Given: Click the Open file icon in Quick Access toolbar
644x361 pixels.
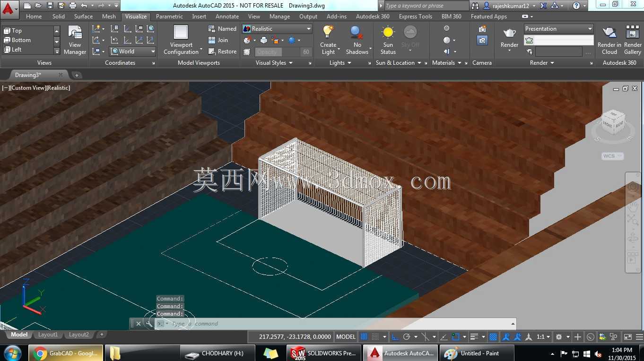Looking at the screenshot, I should click(38, 6).
